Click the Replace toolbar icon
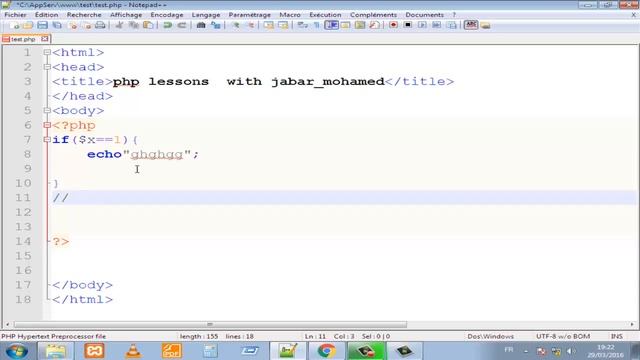This screenshot has height=360, width=640. 216,25
